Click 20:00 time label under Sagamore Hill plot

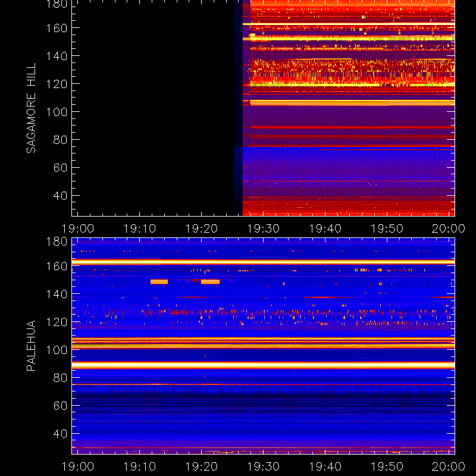[x=449, y=228]
